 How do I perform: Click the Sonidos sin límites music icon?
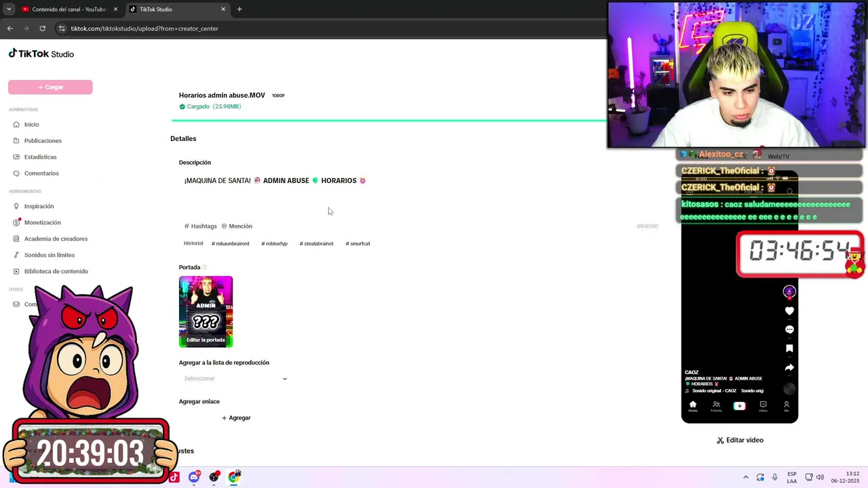17,255
